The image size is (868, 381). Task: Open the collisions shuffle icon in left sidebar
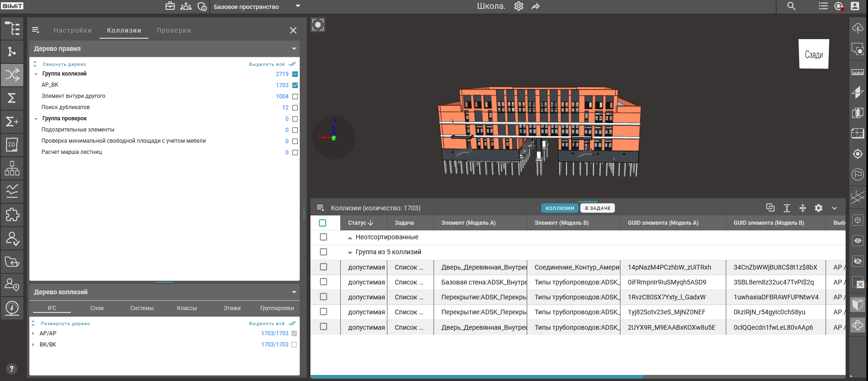click(12, 75)
